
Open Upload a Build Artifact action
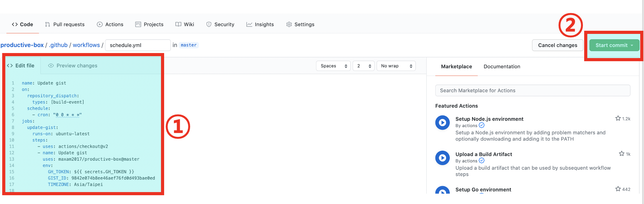[484, 154]
